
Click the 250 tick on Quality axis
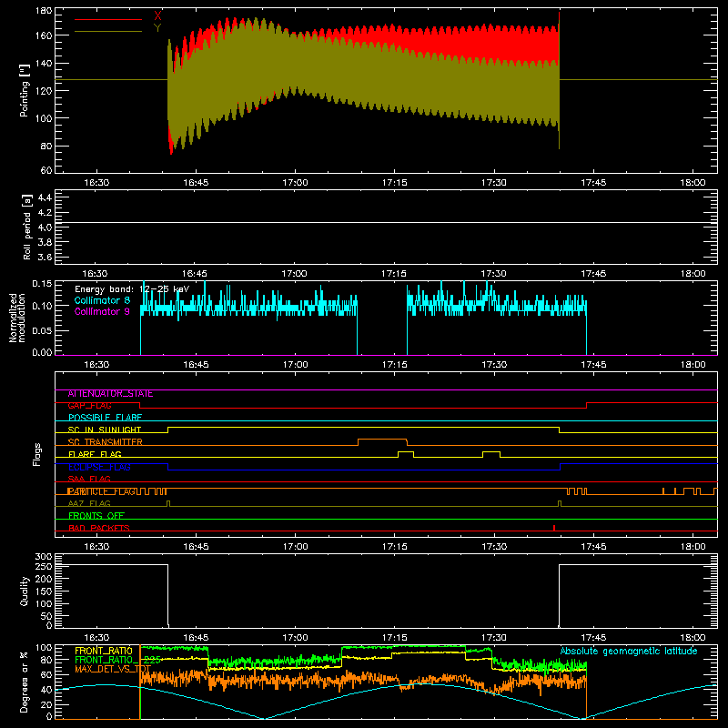pos(44,567)
